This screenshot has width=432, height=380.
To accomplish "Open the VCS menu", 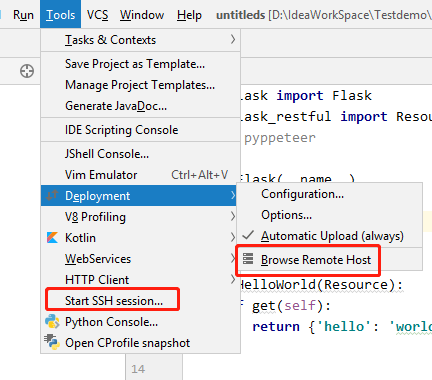I will pos(97,15).
